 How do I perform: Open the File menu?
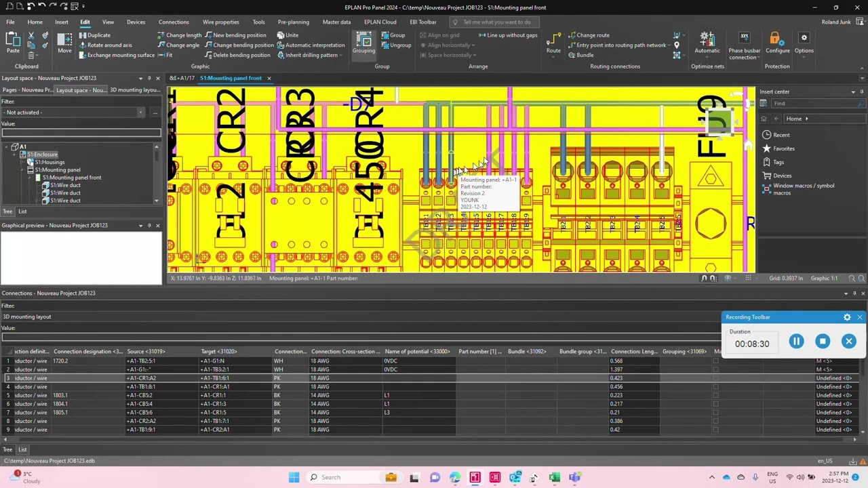(10, 22)
